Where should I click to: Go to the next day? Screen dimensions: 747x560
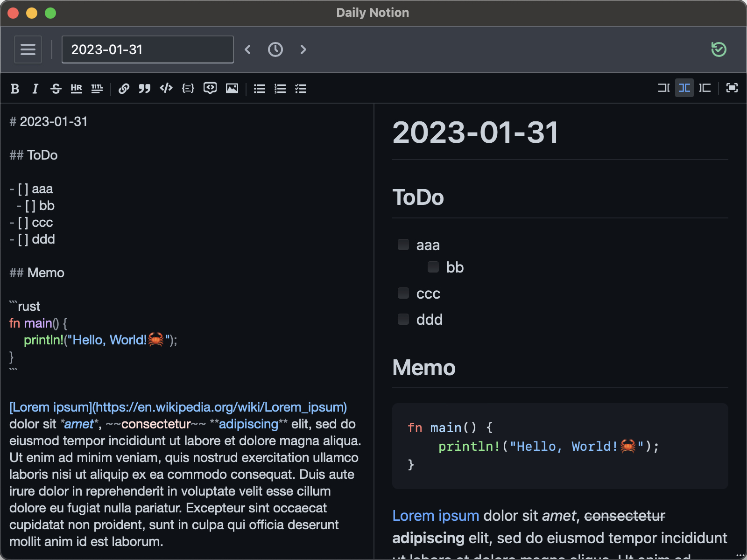click(303, 49)
